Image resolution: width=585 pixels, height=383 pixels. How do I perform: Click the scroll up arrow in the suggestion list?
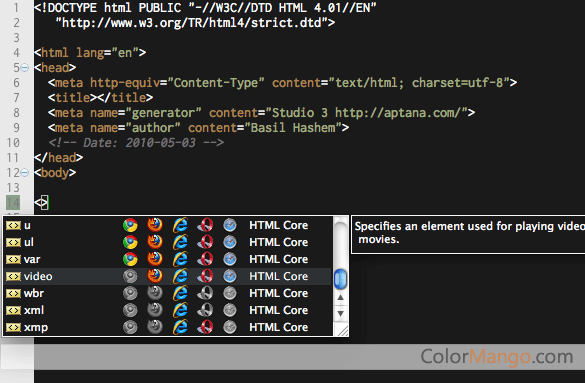(x=340, y=298)
